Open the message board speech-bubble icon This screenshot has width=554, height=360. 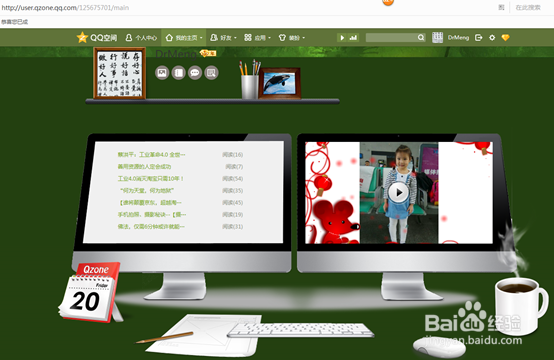(x=195, y=73)
